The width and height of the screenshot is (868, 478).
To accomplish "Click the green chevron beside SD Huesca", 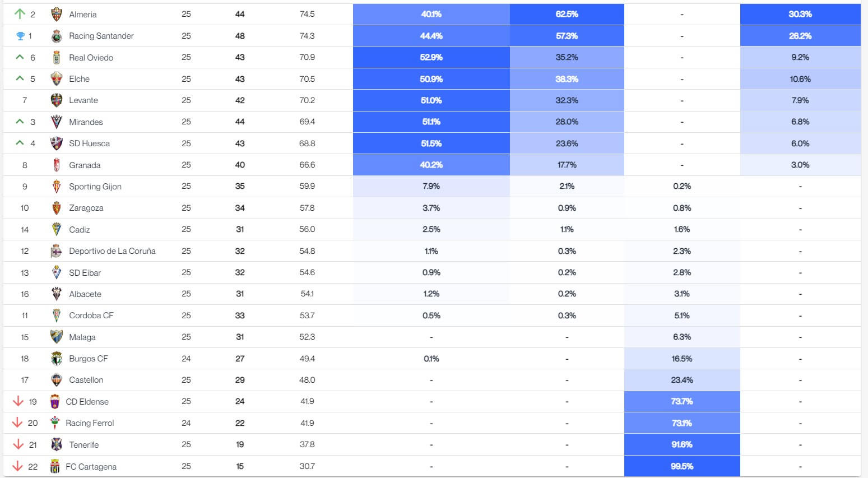I will [20, 143].
